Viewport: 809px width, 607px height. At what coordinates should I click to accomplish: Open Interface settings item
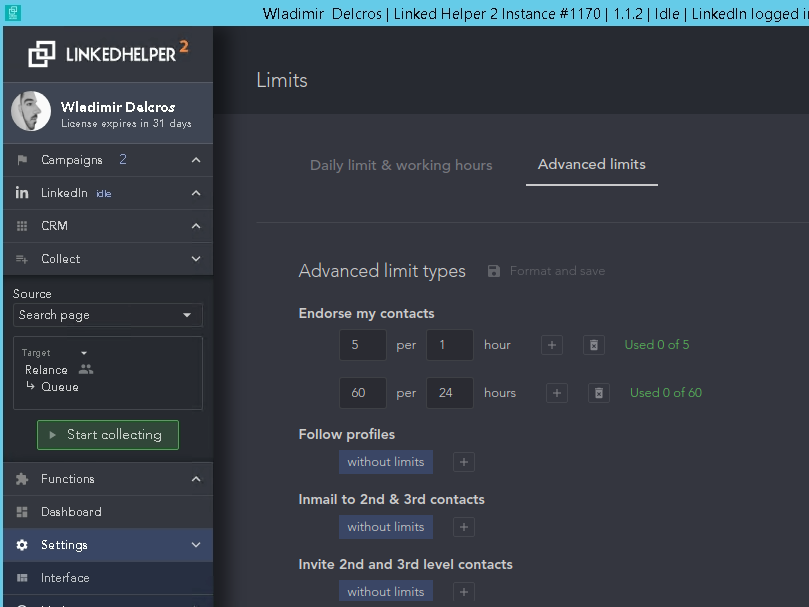tap(108, 578)
